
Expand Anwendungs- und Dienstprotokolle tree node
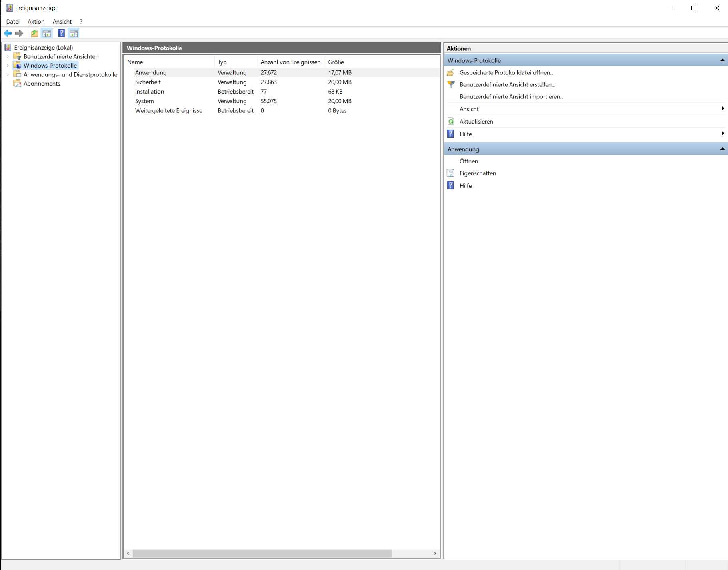(x=8, y=75)
